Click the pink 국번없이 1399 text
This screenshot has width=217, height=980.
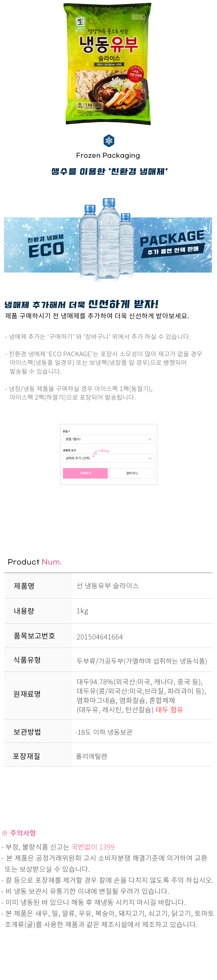[93, 847]
